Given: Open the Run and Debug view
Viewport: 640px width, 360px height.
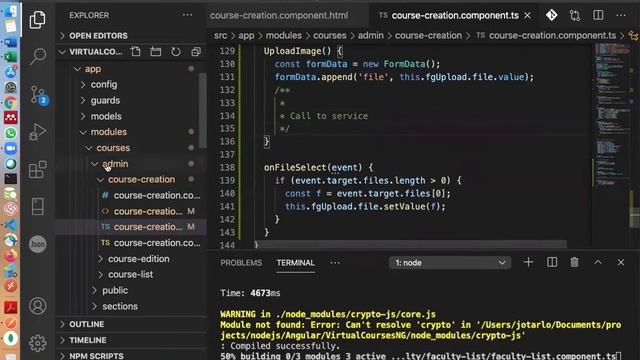Looking at the screenshot, I should coord(37,132).
